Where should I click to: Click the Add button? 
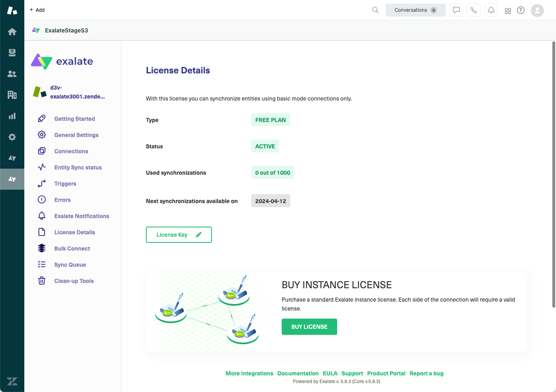pyautogui.click(x=37, y=10)
